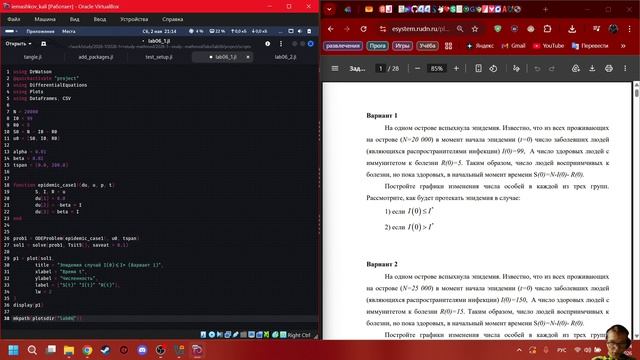Open the Gmail bookmark
This screenshot has height=360, width=640.
coord(513,46)
